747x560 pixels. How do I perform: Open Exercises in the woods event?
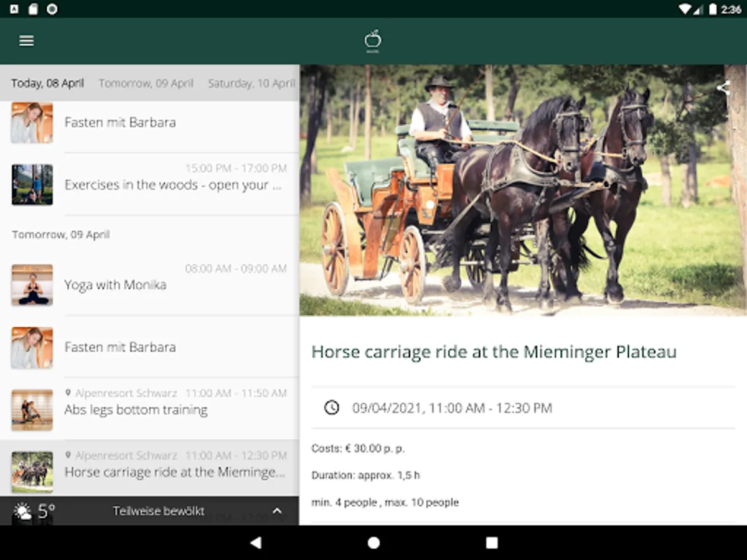pos(149,185)
